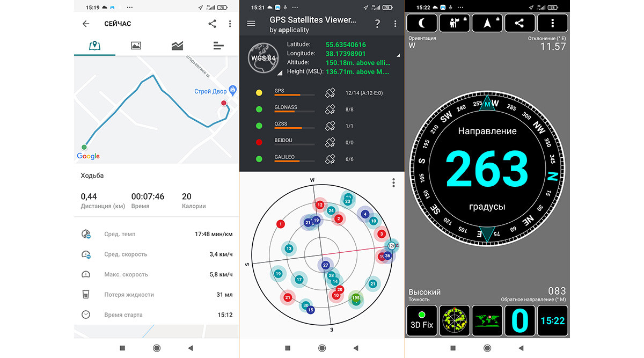This screenshot has height=358, width=644.
Task: Toggle the GALILEO constellation indicator
Action: tap(259, 159)
